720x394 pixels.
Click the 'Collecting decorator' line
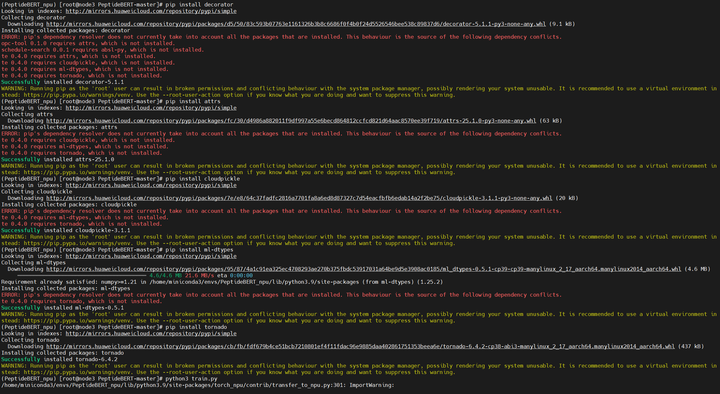[x=33, y=17]
